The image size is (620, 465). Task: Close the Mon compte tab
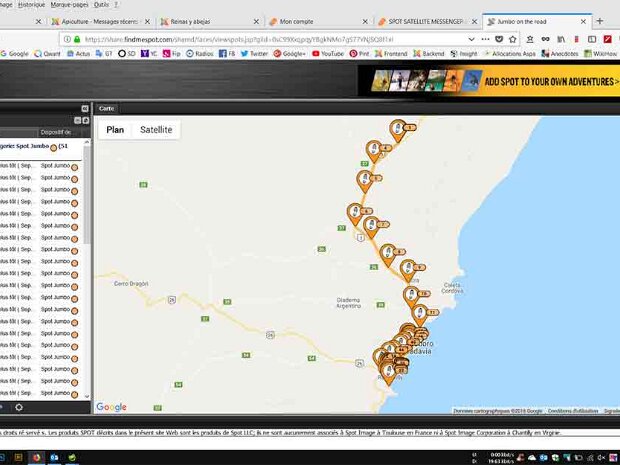[x=365, y=22]
